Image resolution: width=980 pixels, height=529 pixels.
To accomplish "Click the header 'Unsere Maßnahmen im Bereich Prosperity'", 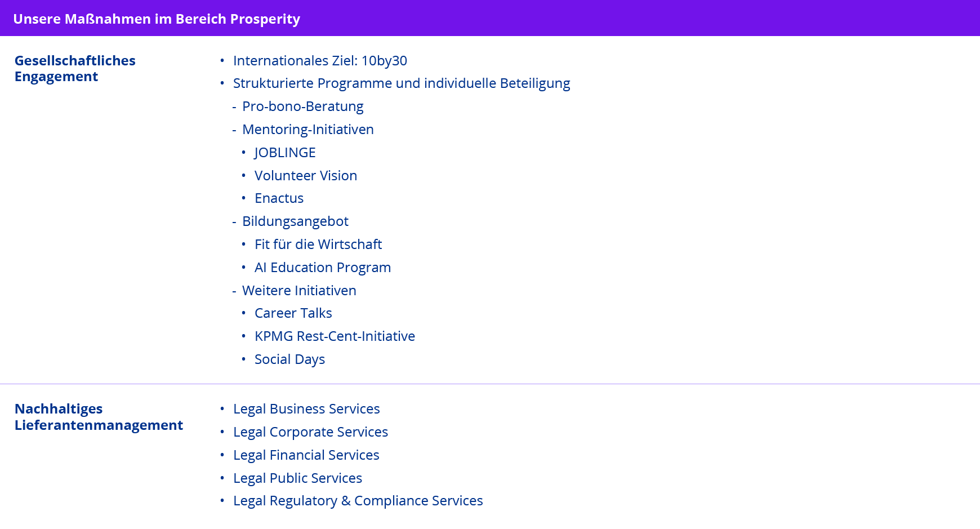I will 157,19.
